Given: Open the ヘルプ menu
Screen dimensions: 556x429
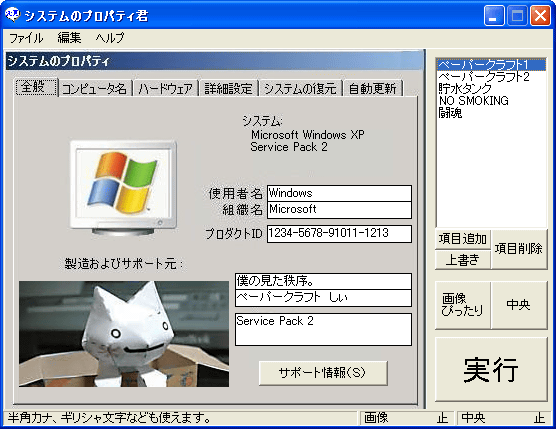Looking at the screenshot, I should [x=110, y=38].
